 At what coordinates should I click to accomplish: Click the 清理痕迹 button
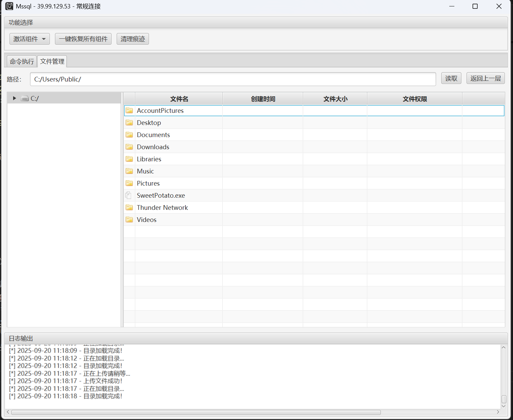pos(133,39)
